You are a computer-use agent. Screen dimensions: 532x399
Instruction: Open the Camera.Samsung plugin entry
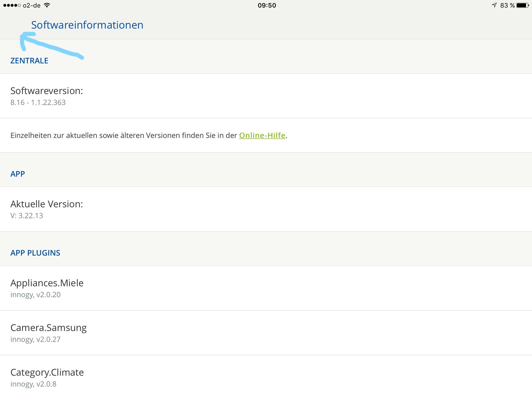coord(49,328)
